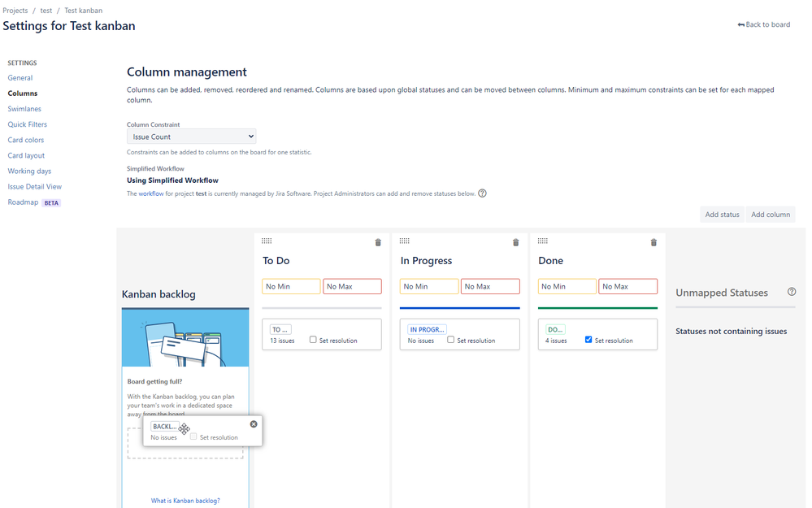812x508 pixels.
Task: Toggle Set resolution for To Do status
Action: [313, 340]
